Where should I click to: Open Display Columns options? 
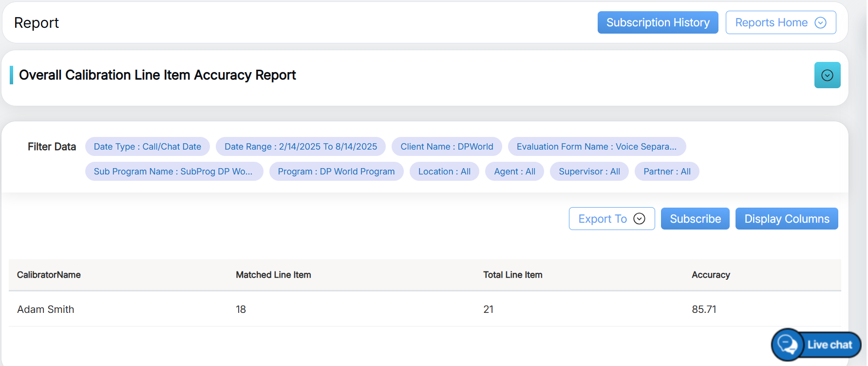point(786,219)
